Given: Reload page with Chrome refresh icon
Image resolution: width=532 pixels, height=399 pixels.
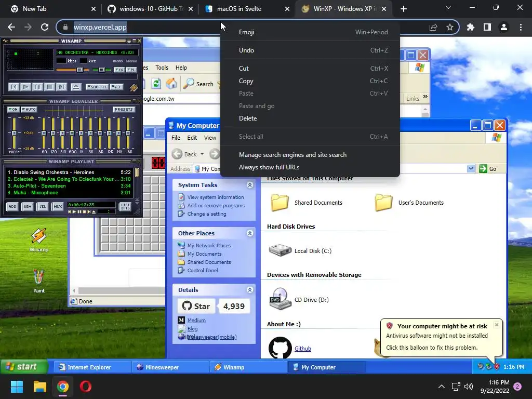Looking at the screenshot, I should coord(45,27).
